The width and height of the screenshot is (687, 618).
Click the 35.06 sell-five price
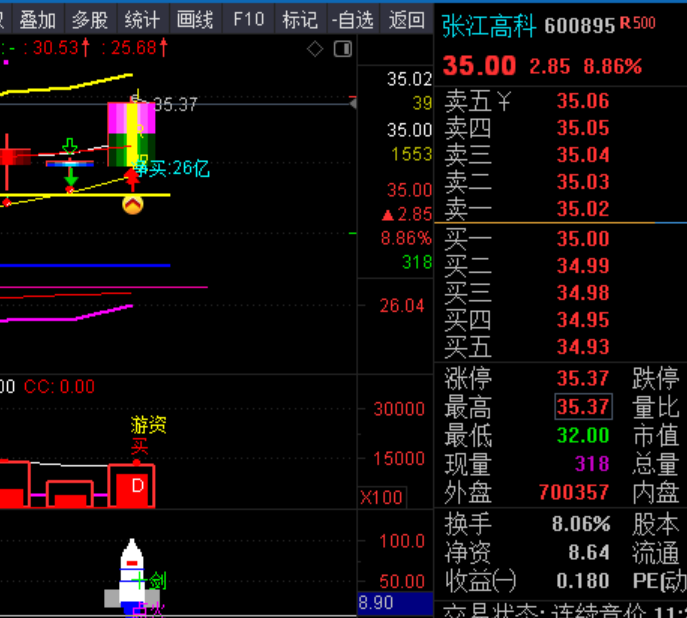pyautogui.click(x=583, y=101)
